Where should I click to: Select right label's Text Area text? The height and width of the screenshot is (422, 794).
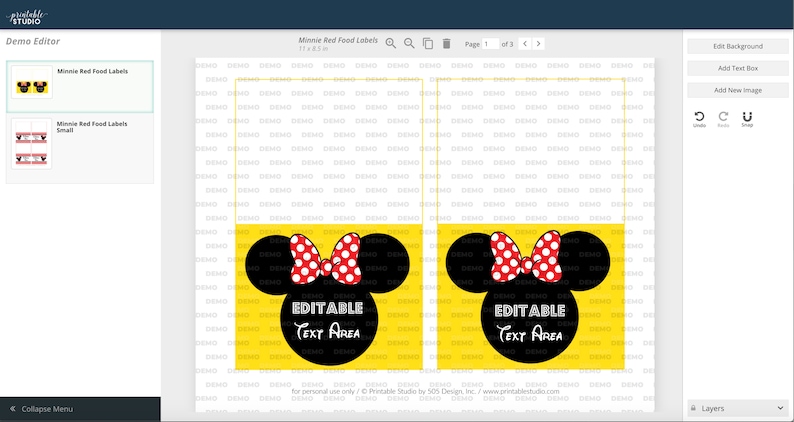point(530,334)
